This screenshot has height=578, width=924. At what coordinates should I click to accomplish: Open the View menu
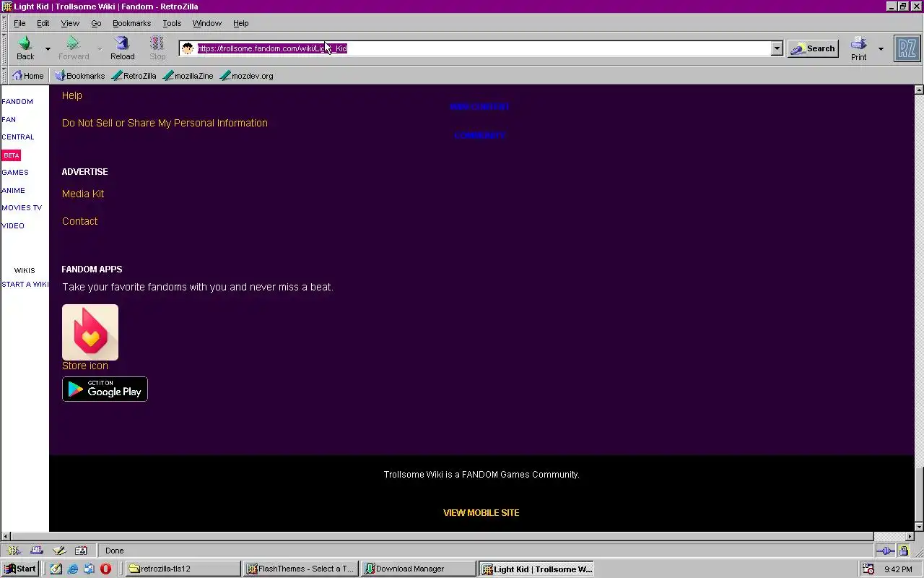pyautogui.click(x=70, y=23)
